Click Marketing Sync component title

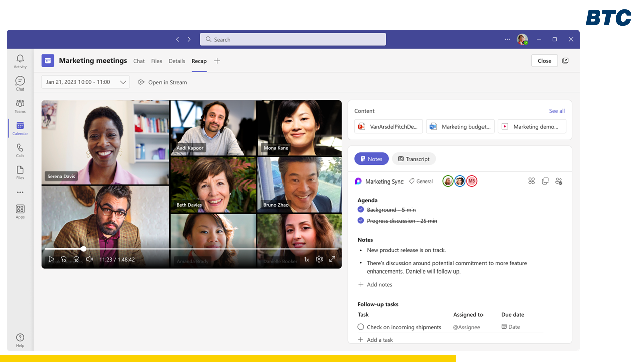click(x=384, y=181)
